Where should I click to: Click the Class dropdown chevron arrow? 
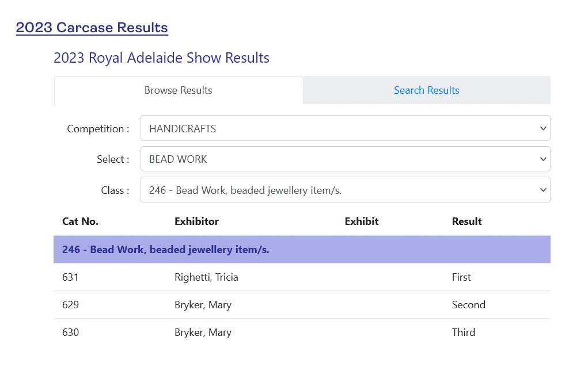point(543,190)
